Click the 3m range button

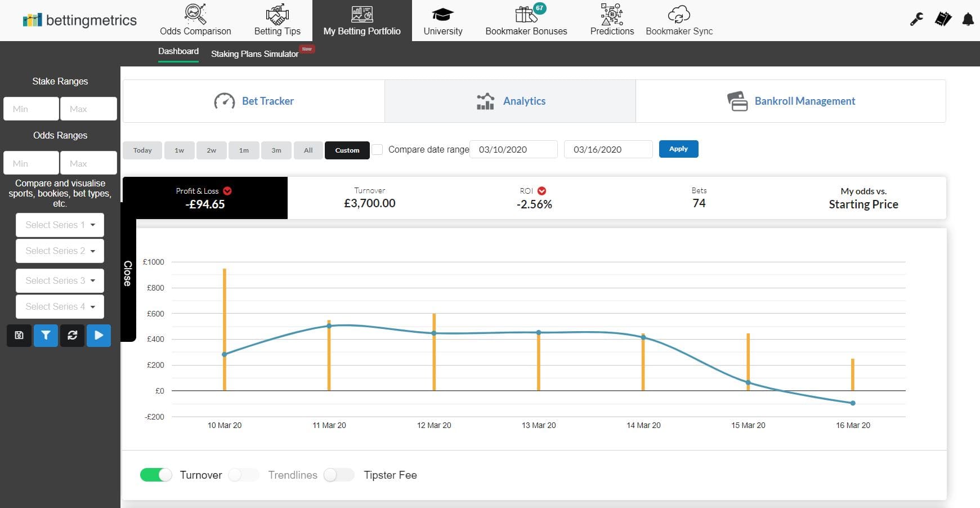click(276, 150)
